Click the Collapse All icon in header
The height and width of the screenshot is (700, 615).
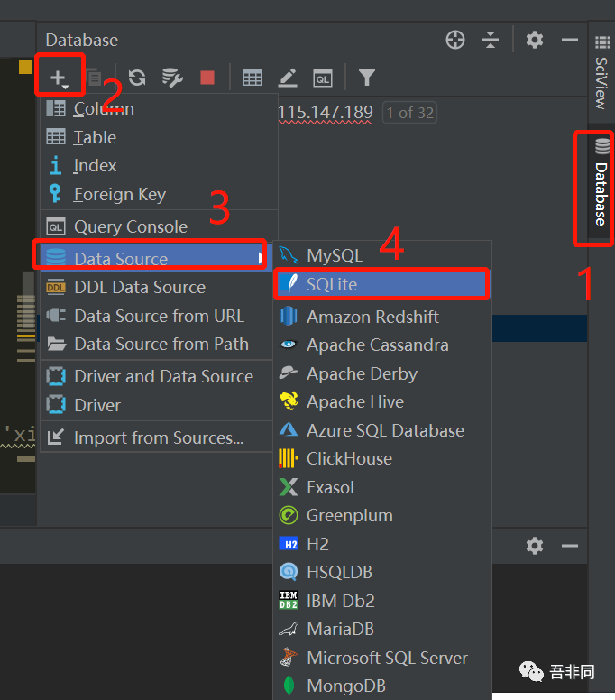pos(491,40)
